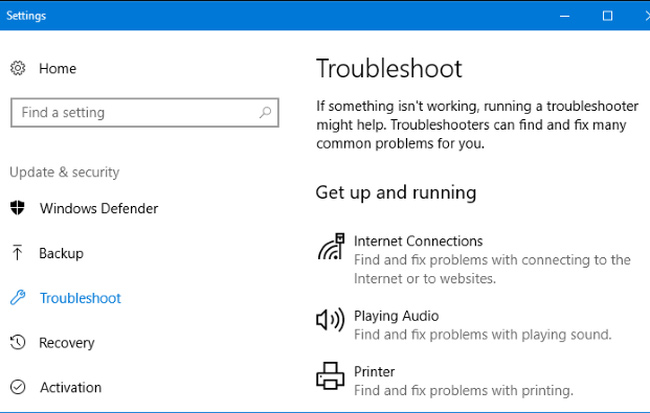The image size is (650, 413).
Task: Open the Recovery section
Action: [67, 343]
